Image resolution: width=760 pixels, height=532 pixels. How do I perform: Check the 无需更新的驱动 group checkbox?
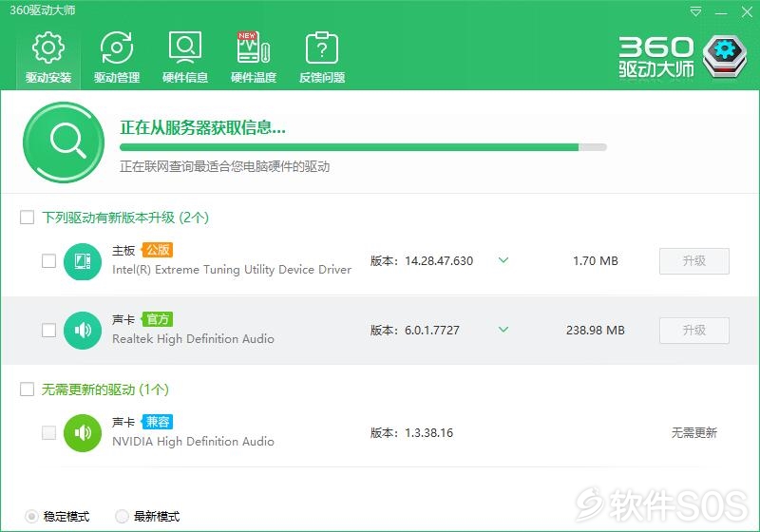tap(28, 389)
